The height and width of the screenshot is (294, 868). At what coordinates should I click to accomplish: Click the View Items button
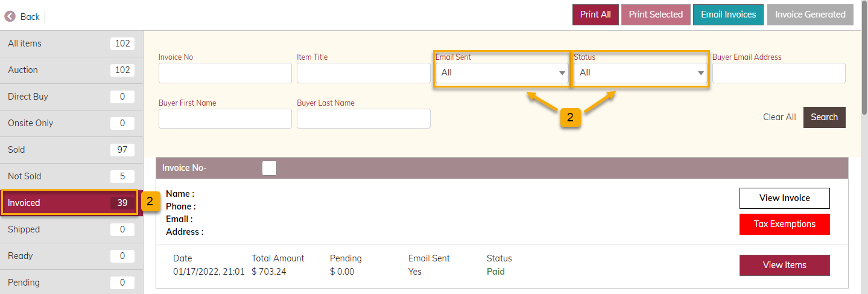coord(784,265)
